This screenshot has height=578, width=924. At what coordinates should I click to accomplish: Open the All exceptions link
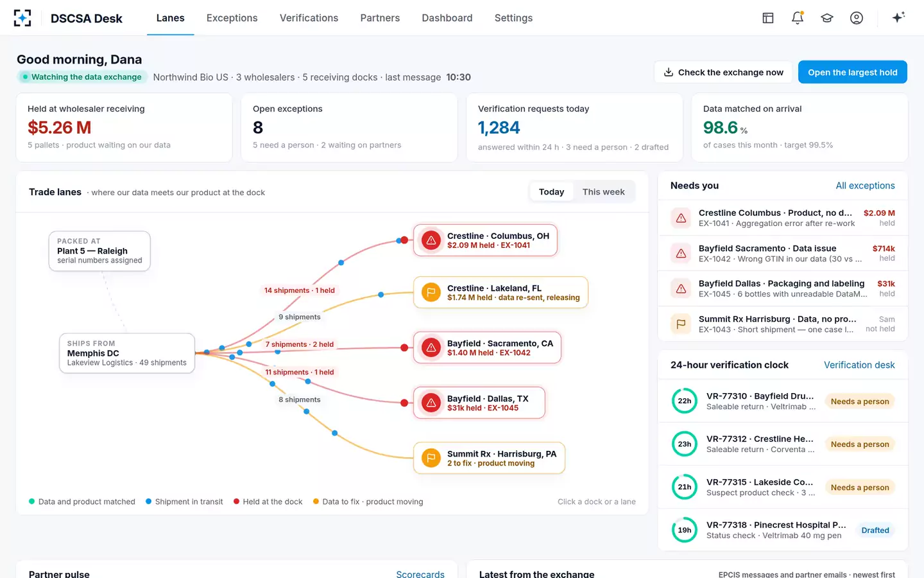(x=865, y=186)
